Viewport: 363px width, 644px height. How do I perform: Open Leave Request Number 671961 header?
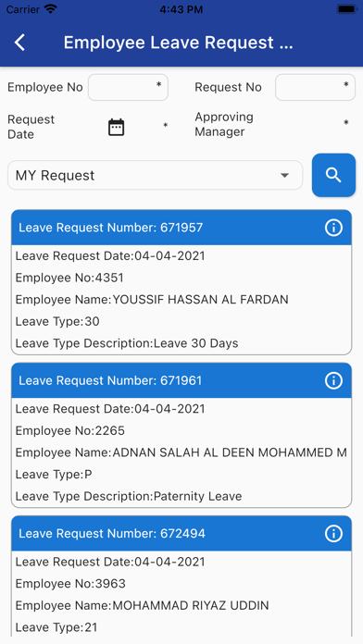pyautogui.click(x=181, y=380)
